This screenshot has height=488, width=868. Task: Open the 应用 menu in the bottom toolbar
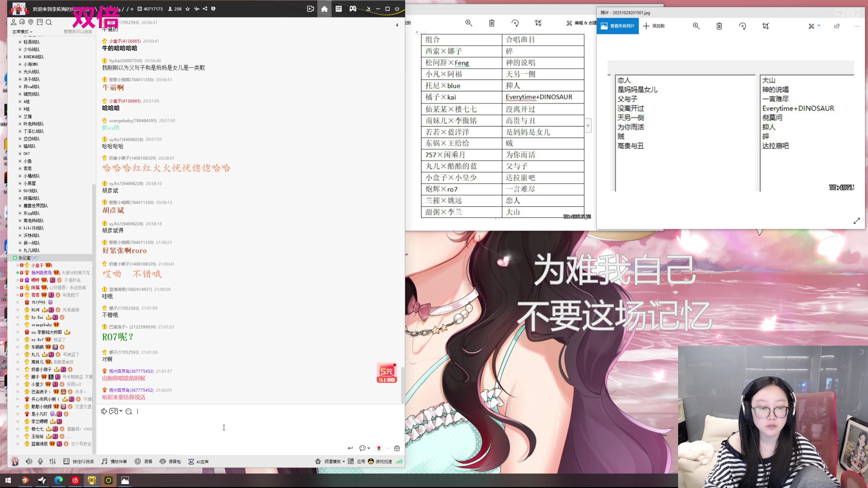(361, 462)
